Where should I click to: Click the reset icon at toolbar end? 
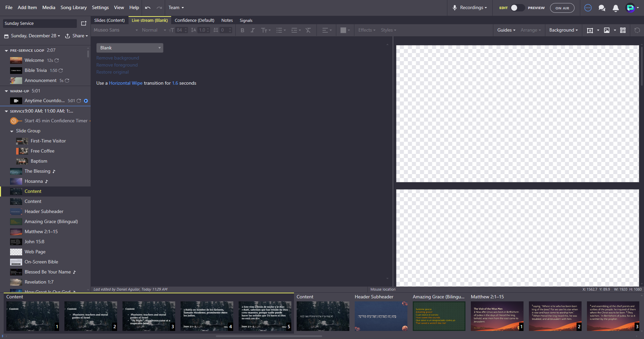(637, 30)
